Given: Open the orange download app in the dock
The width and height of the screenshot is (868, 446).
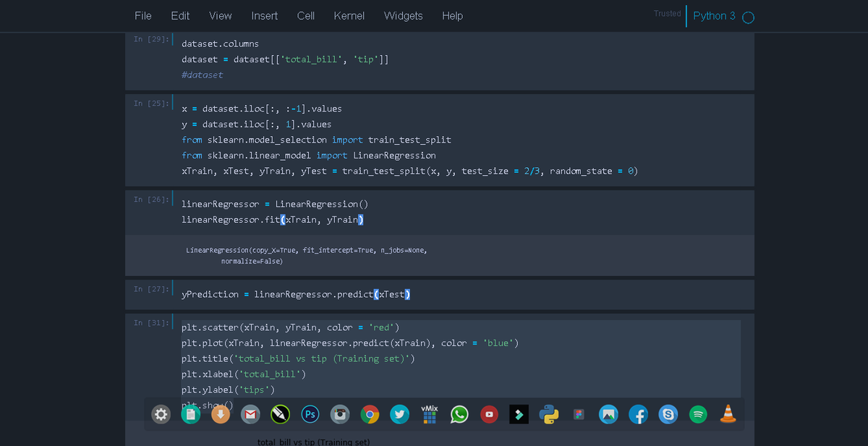Looking at the screenshot, I should coord(220,414).
